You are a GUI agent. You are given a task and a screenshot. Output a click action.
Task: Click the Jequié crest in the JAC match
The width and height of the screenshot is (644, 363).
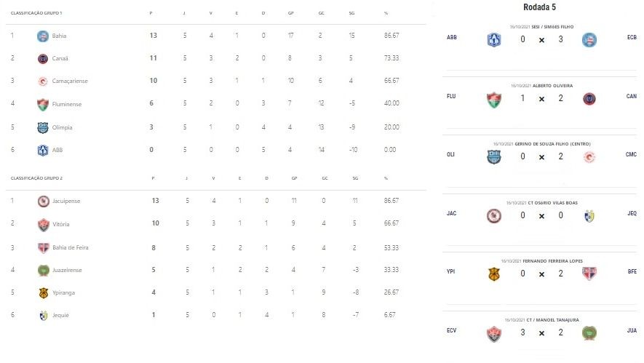(x=589, y=216)
